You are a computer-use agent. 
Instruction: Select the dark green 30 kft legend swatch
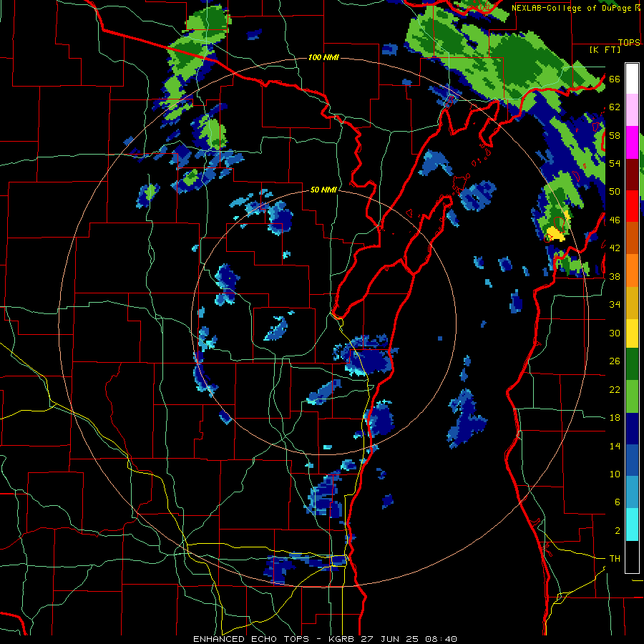click(x=632, y=364)
